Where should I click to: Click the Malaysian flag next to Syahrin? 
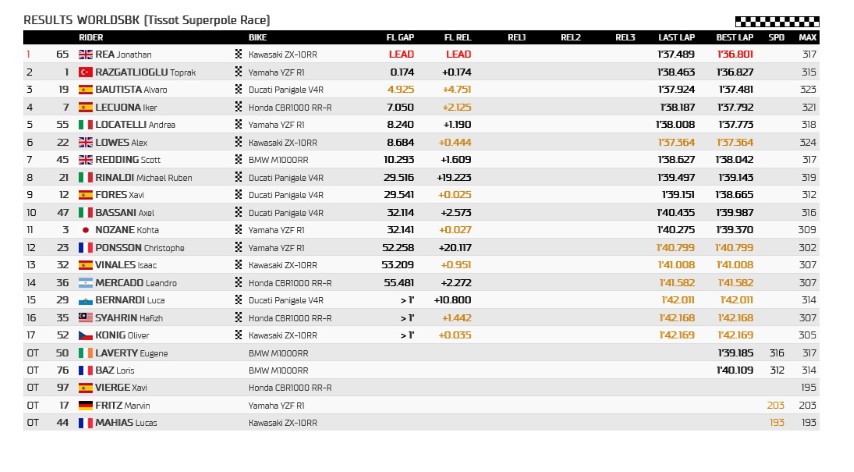pos(85,317)
